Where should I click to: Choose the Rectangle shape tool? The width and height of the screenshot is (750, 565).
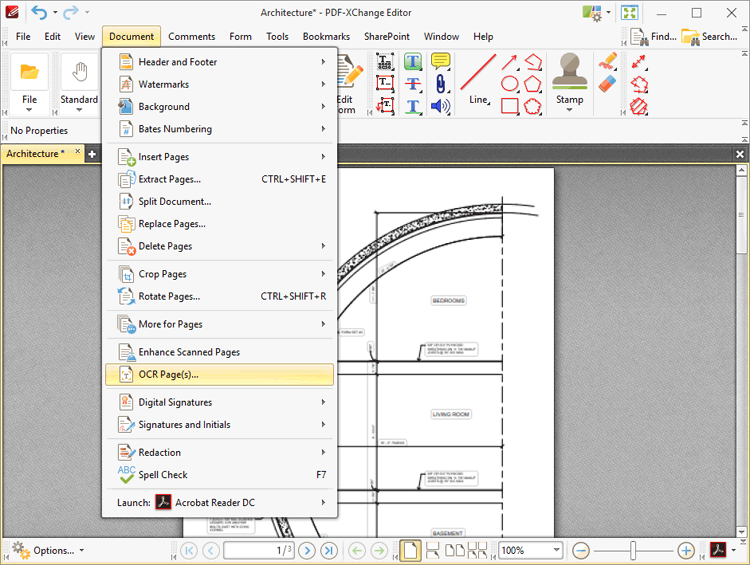tap(509, 106)
